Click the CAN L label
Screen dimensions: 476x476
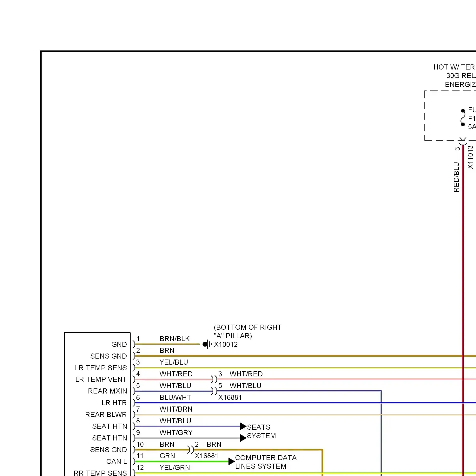click(x=116, y=461)
